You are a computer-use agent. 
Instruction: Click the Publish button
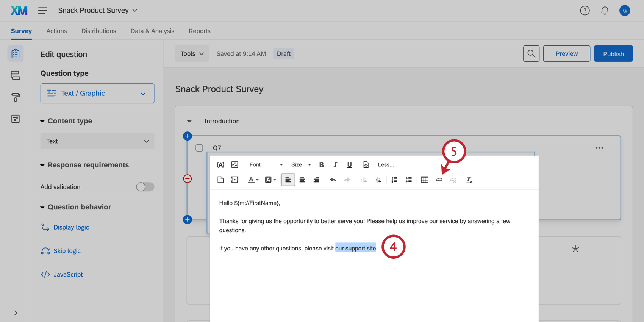tap(613, 54)
